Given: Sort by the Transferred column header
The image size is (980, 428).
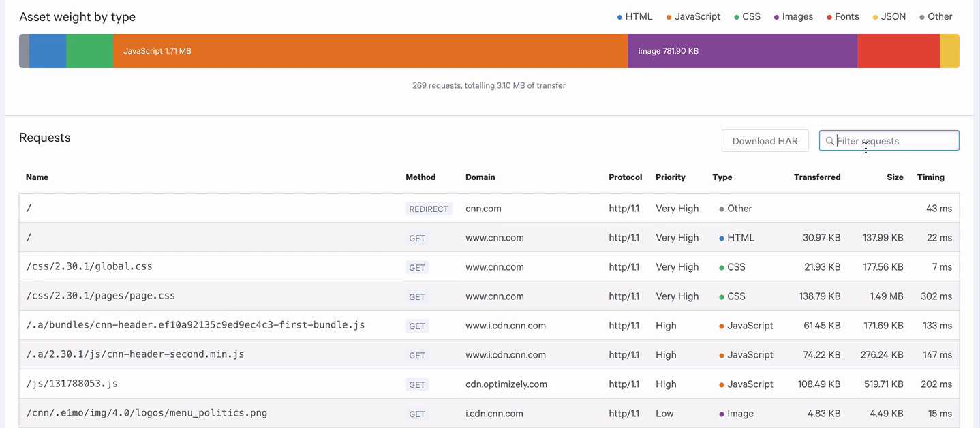Looking at the screenshot, I should coord(817,177).
